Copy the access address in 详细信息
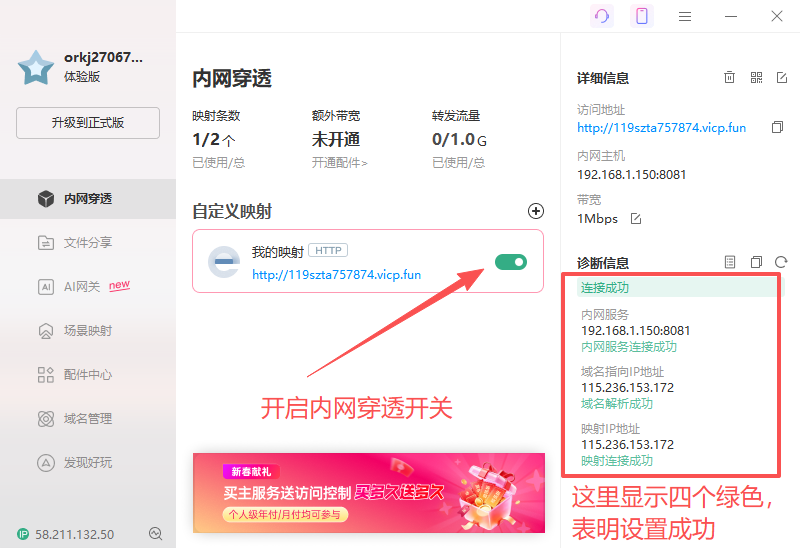800x548 pixels. point(777,128)
